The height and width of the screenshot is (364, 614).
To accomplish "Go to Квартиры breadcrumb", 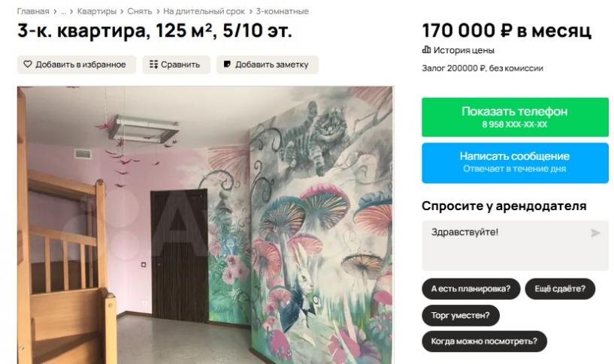I will coord(97,11).
